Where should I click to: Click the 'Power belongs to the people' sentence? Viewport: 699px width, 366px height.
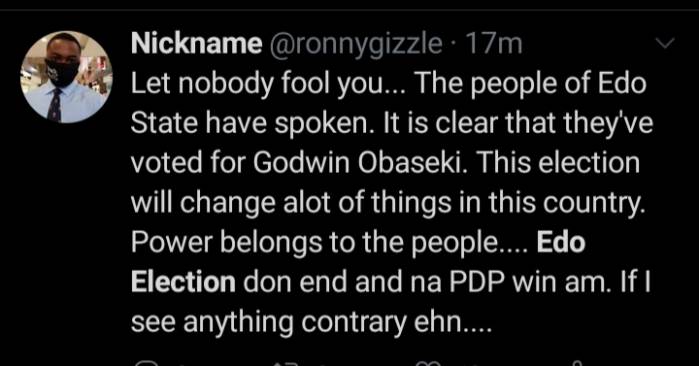329,243
